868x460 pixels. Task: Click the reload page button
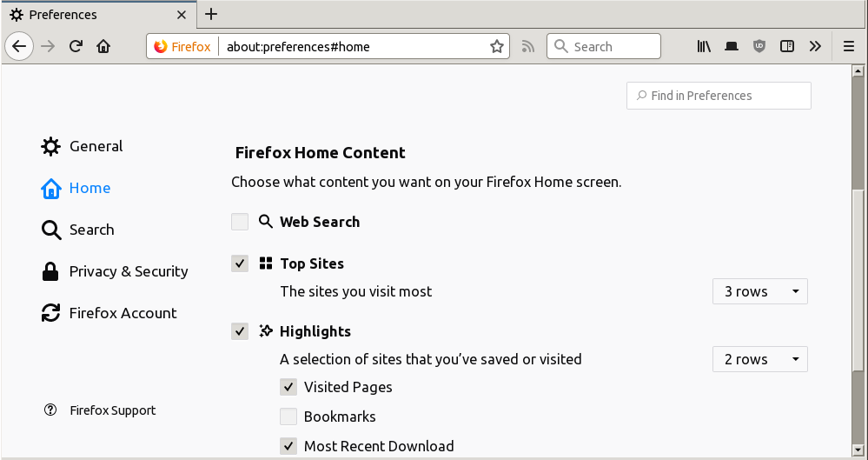[x=76, y=47]
